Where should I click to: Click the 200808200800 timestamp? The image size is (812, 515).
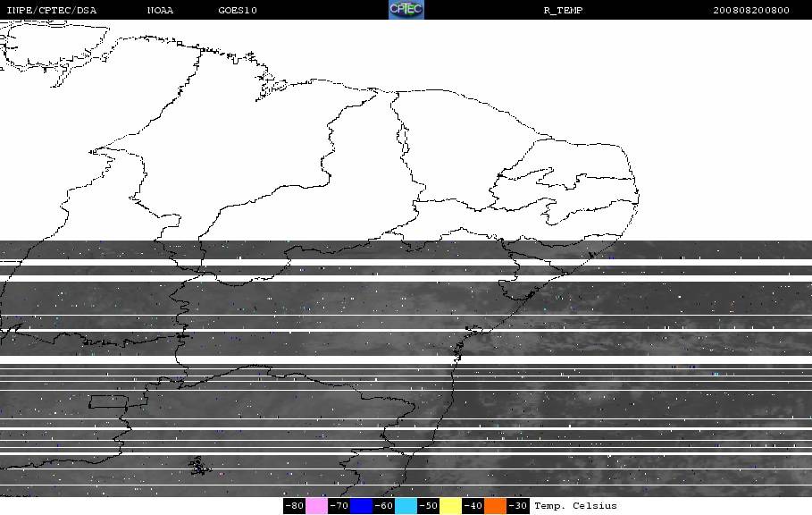(x=751, y=10)
